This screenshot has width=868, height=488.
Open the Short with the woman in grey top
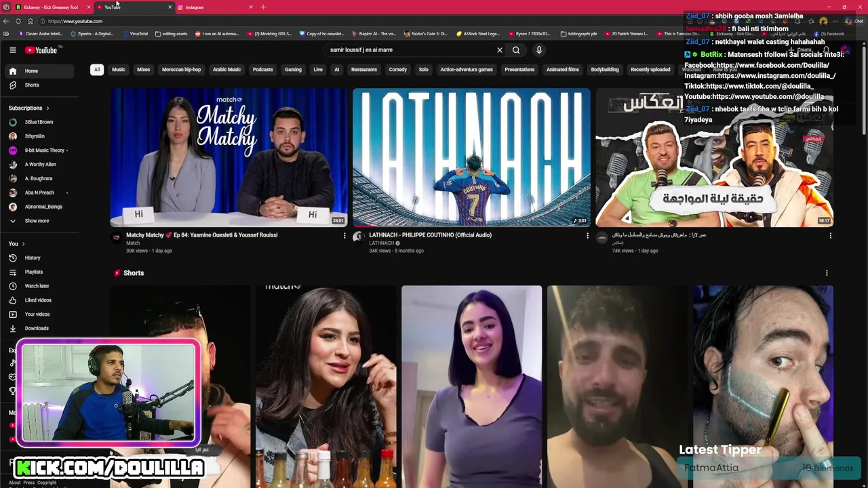point(471,386)
